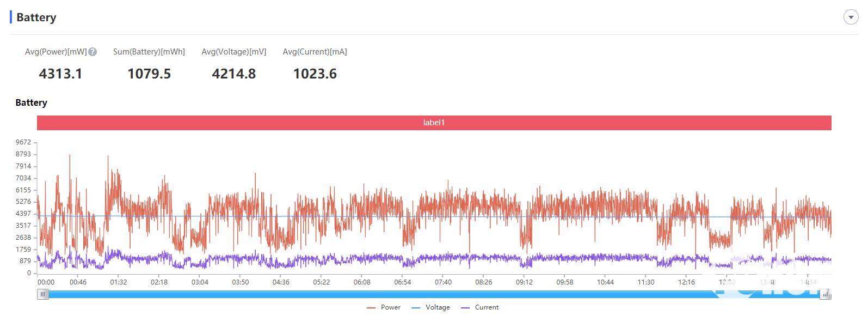Toggle the Power series in the legend

click(384, 307)
